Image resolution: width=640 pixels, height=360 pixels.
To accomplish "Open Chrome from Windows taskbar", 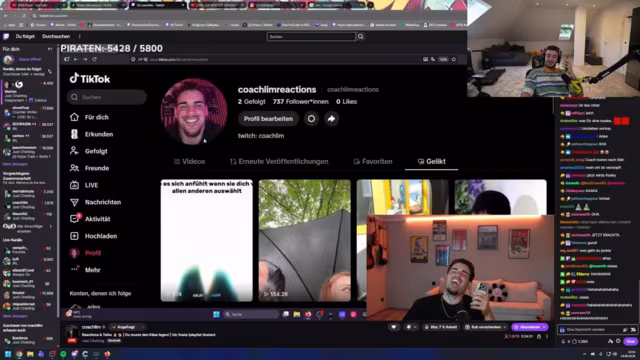I will [19, 354].
